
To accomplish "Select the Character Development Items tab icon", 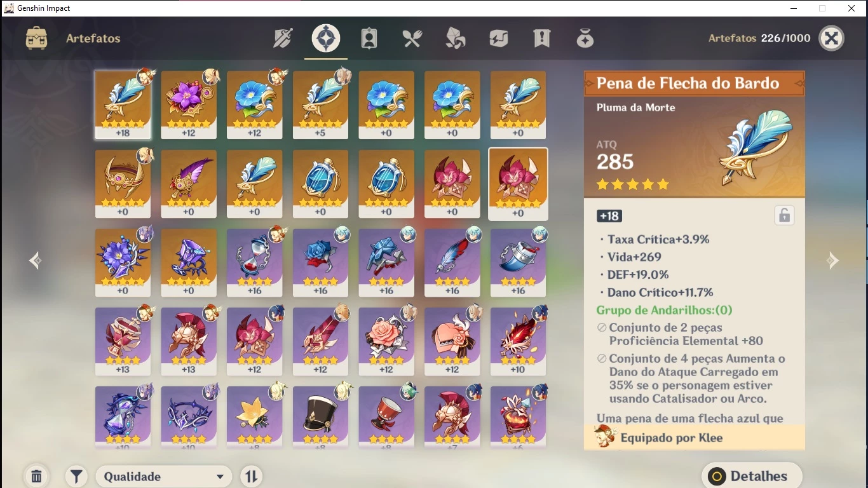I will pyautogui.click(x=369, y=38).
